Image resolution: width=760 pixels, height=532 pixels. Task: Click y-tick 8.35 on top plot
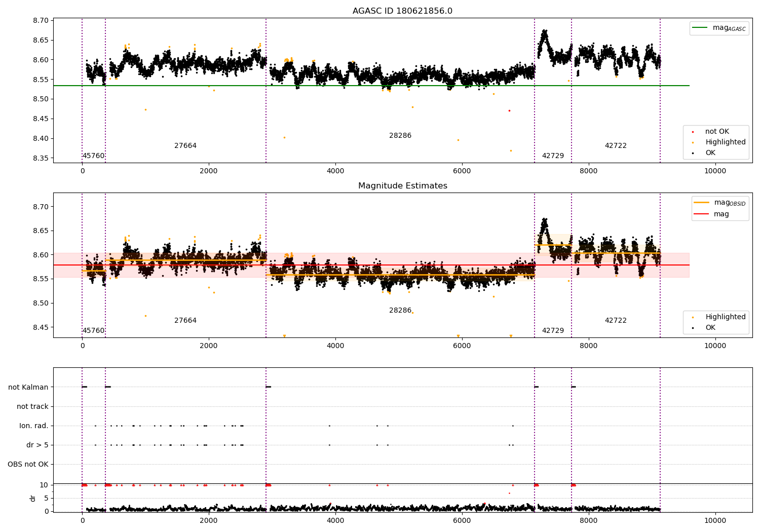[42, 159]
